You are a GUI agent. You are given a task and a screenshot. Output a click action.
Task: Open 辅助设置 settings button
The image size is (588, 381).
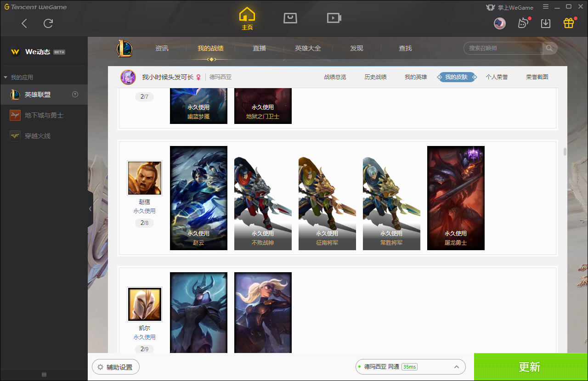click(x=115, y=367)
